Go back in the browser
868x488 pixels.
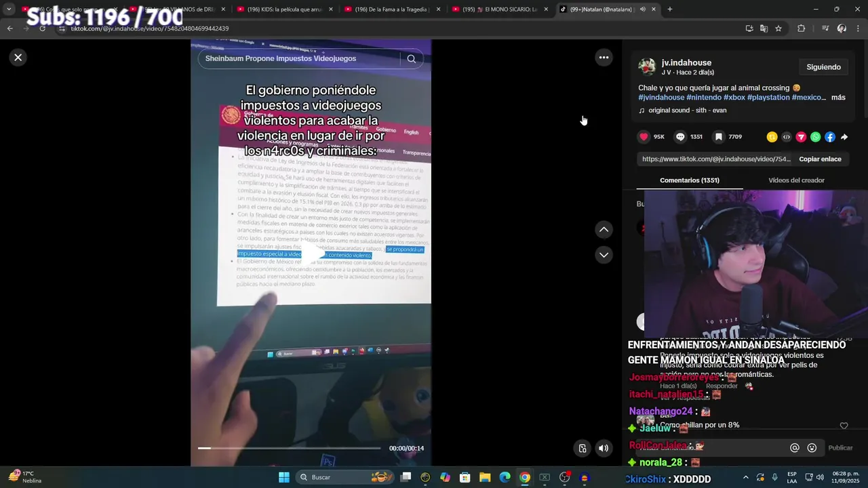(x=9, y=28)
